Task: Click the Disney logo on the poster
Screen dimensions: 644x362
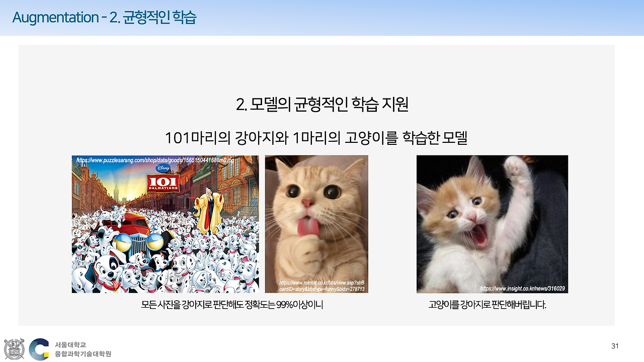Action: click(x=162, y=168)
